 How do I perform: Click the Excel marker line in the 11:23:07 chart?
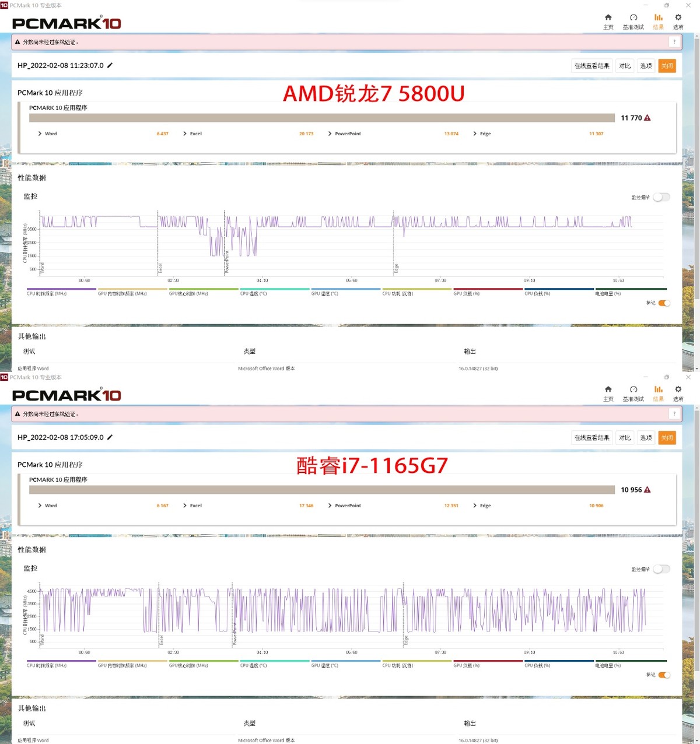(157, 242)
